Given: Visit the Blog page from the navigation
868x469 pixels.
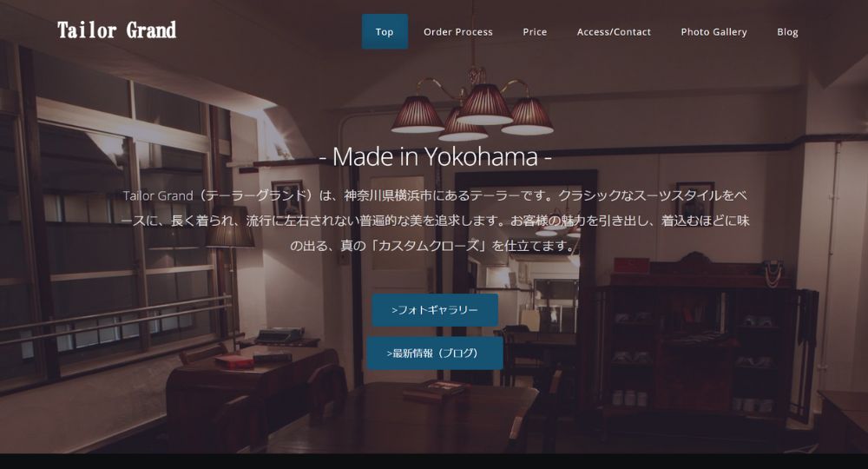Looking at the screenshot, I should [787, 31].
